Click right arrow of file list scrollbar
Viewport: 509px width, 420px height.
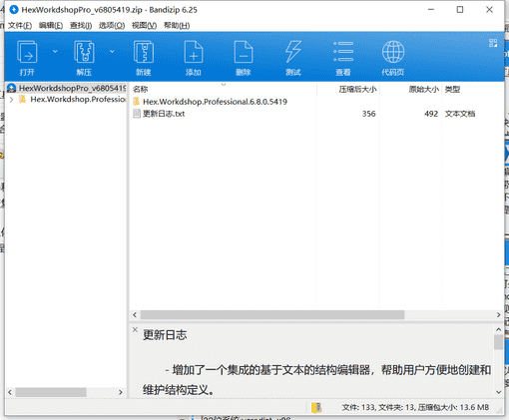pos(498,314)
